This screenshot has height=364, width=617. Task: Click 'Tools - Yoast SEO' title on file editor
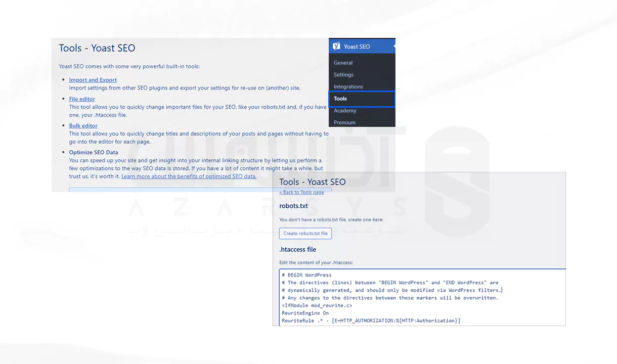click(313, 182)
